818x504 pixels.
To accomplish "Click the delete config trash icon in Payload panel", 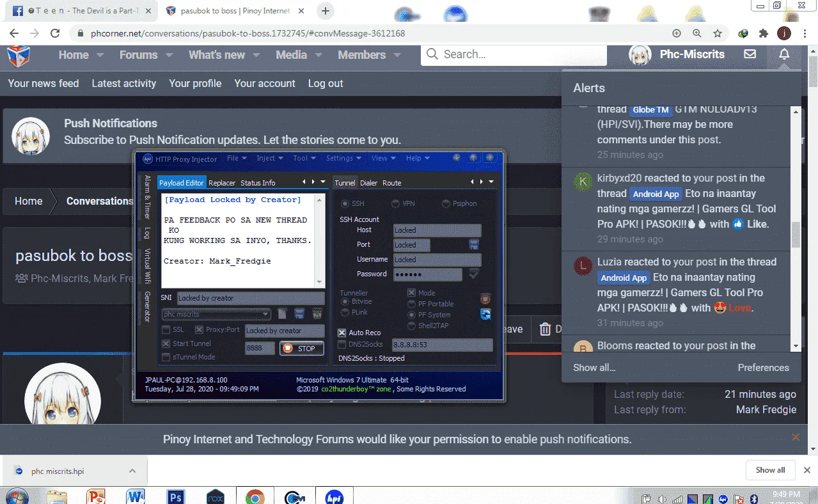I will point(317,313).
